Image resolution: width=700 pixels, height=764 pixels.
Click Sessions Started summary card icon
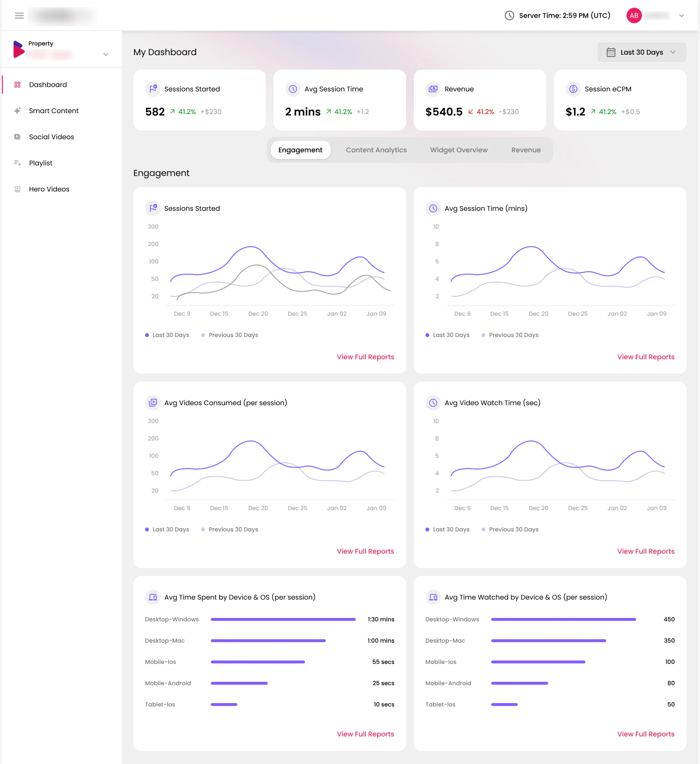pyautogui.click(x=153, y=89)
